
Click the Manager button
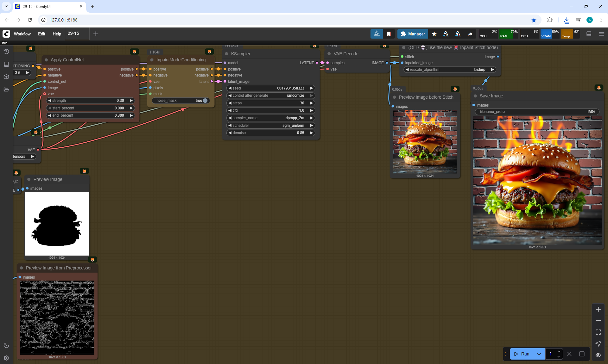(413, 34)
